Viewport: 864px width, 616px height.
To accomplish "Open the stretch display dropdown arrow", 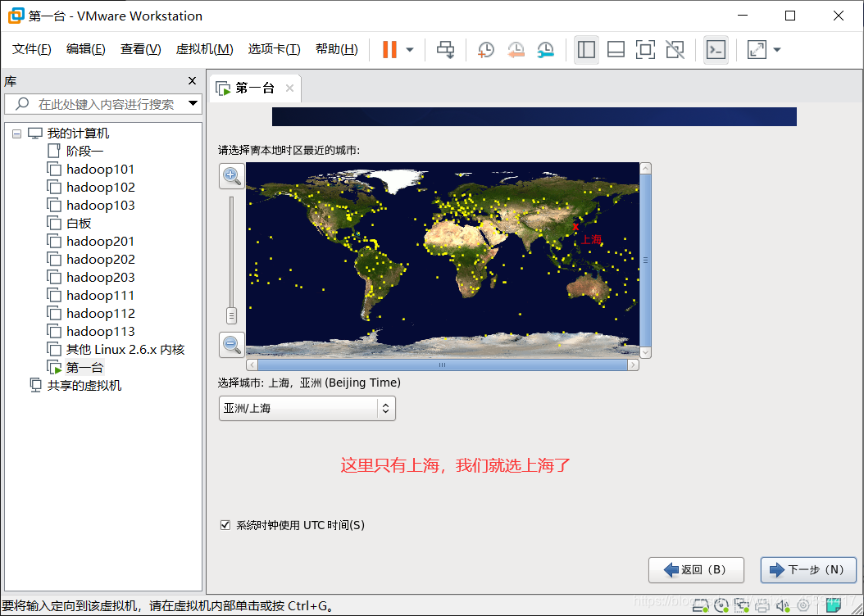I will click(x=777, y=49).
